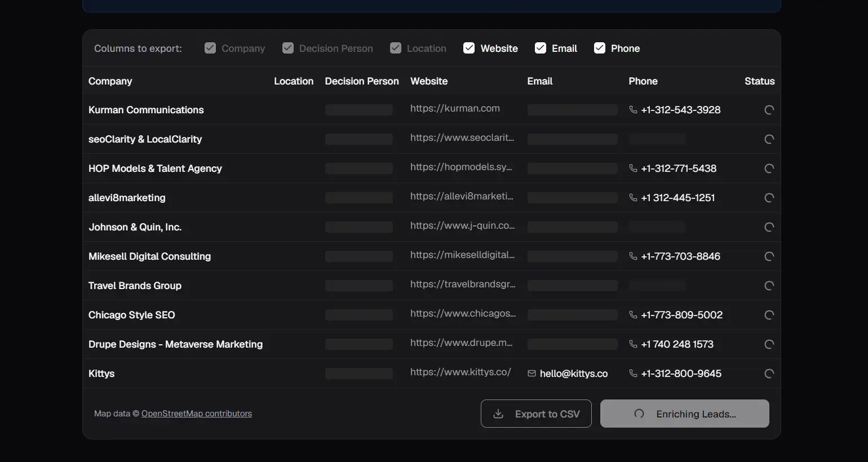Select the Johnson & Quin, Inc. name
The width and height of the screenshot is (868, 462).
coord(135,227)
